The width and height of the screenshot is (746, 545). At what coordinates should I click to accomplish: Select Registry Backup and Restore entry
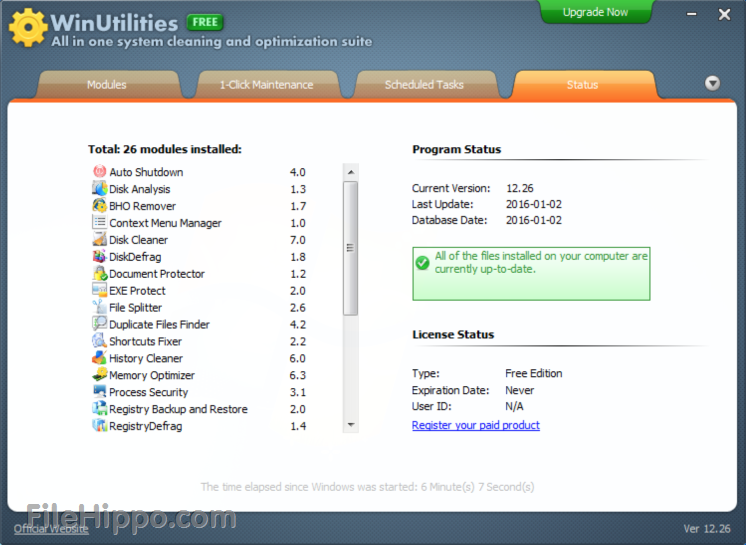coord(178,409)
